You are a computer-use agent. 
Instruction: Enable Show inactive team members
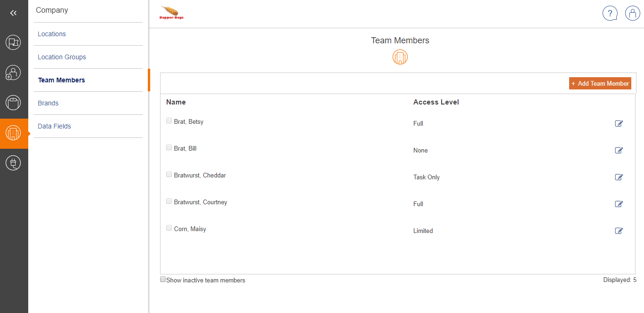(x=163, y=280)
